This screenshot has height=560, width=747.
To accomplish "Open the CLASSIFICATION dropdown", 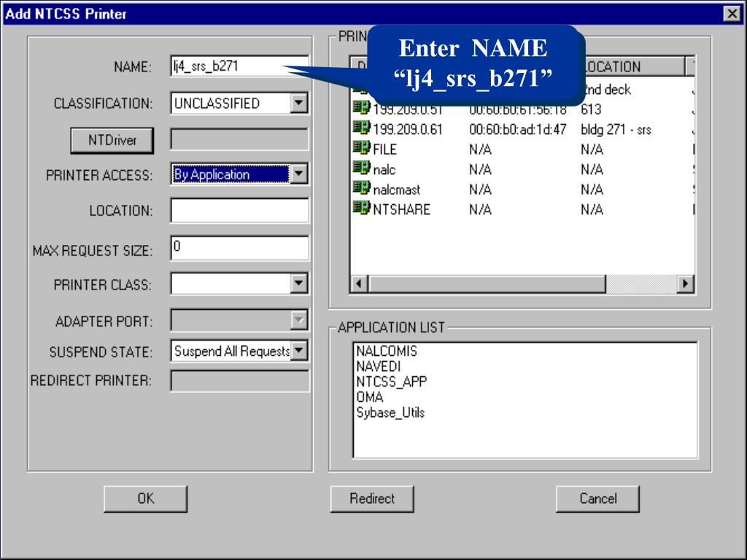I will [x=298, y=104].
